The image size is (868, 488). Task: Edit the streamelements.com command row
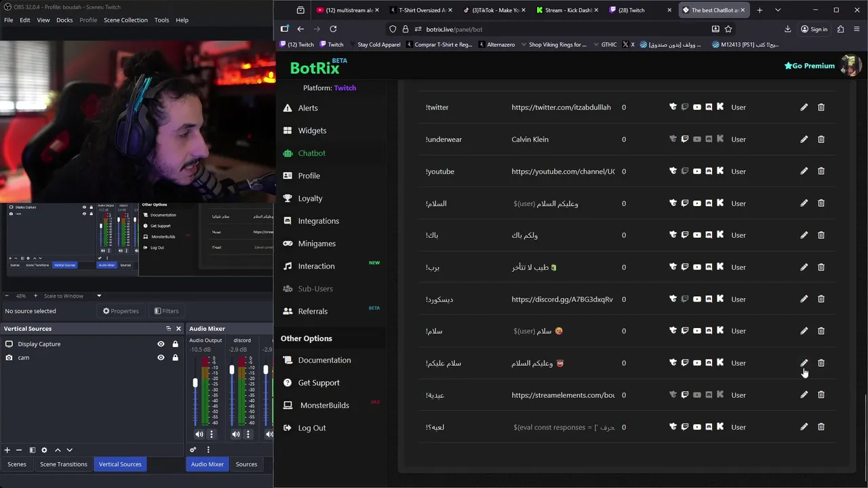(804, 394)
